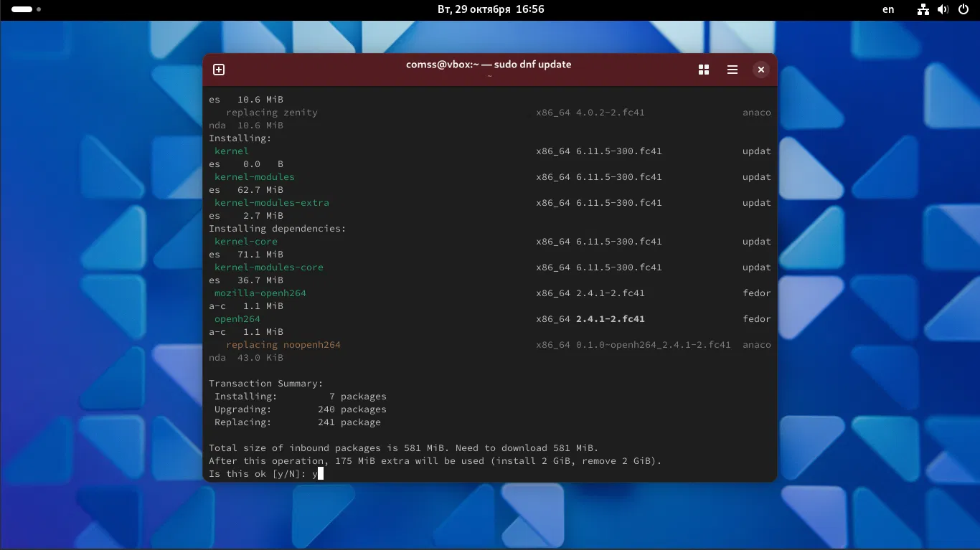Click the 'kernel-modules-extra' package name
980x550 pixels.
click(x=272, y=203)
